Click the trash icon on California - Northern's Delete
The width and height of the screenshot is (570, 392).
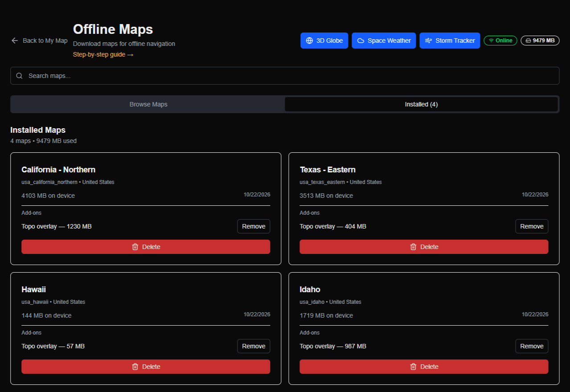135,247
